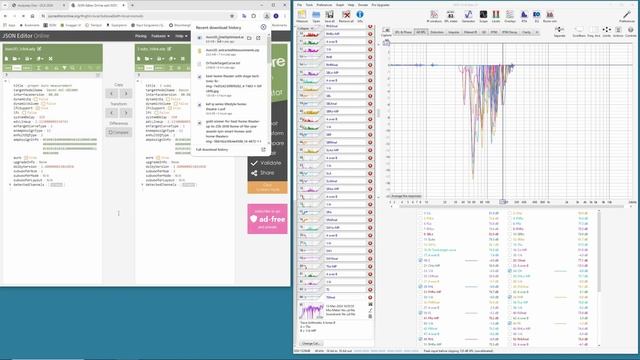Open REW Preferences toolbar icon
The height and width of the screenshot is (360, 640).
tap(627, 16)
